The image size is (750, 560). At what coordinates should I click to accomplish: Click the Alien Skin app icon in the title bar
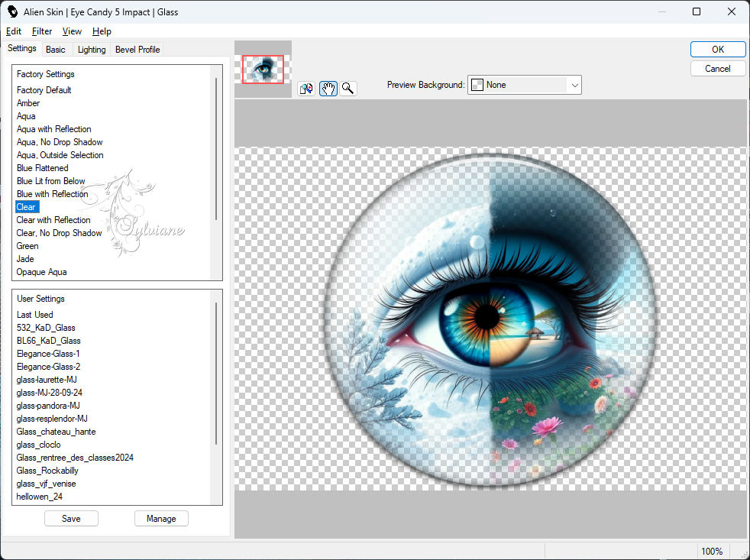point(12,11)
